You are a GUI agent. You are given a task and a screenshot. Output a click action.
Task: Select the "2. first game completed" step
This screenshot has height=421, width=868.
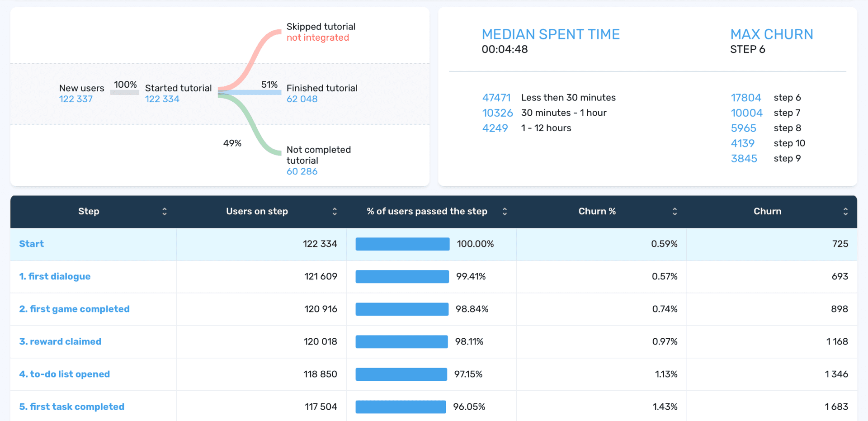click(x=74, y=309)
